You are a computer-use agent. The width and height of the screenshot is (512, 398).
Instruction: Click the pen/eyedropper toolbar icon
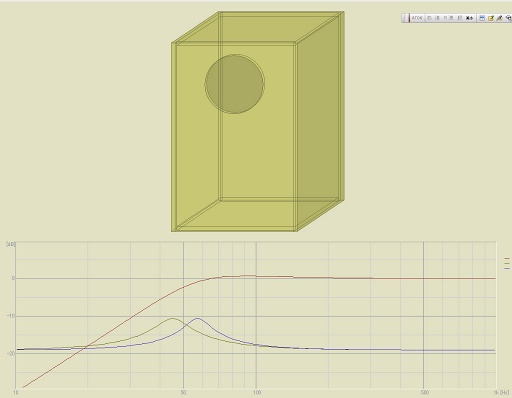tap(499, 18)
